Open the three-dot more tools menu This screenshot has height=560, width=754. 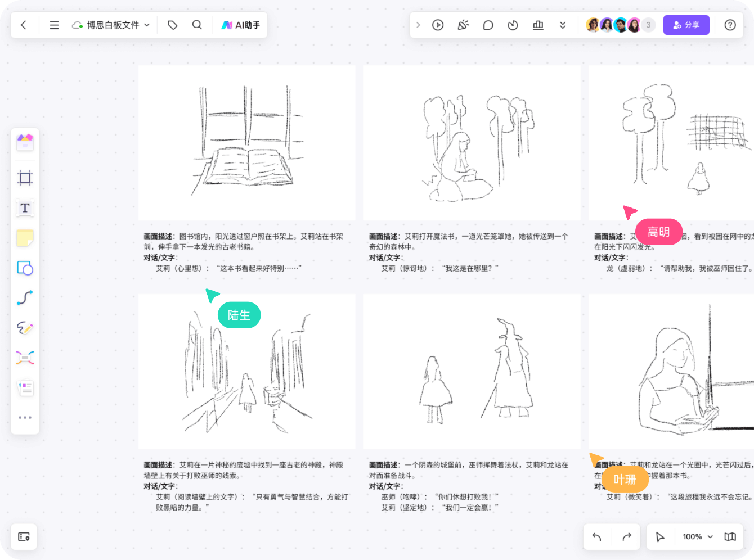[25, 417]
